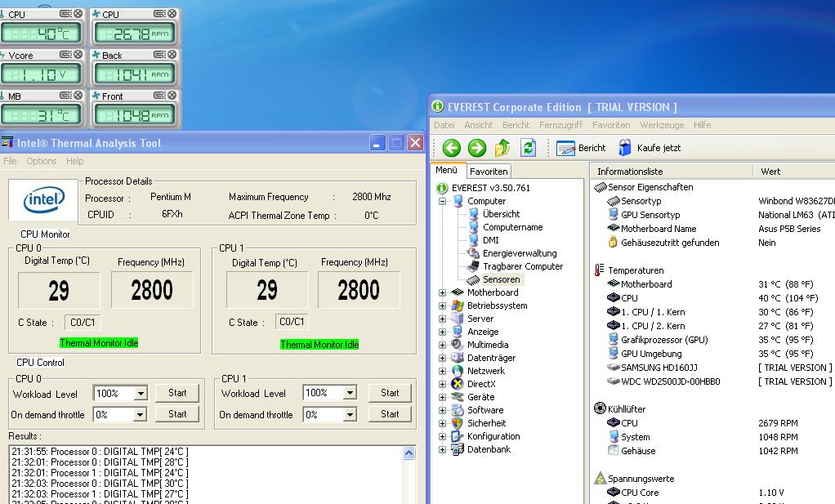Click the up-level folder arrow icon
The height and width of the screenshot is (504, 835).
pos(502,148)
